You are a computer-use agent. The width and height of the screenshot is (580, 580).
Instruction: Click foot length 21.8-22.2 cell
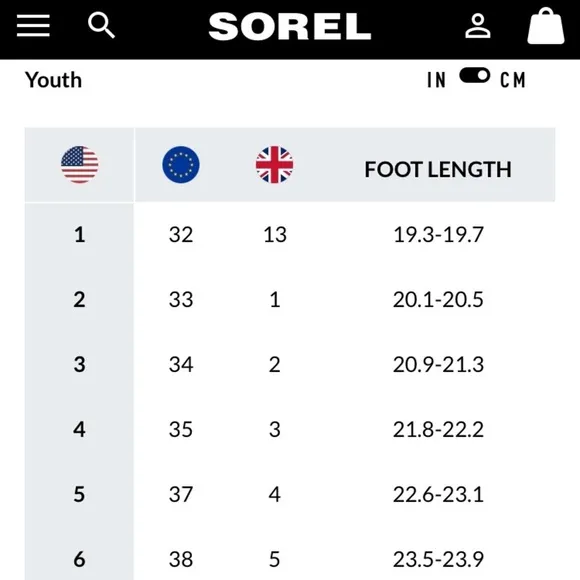[x=438, y=429]
